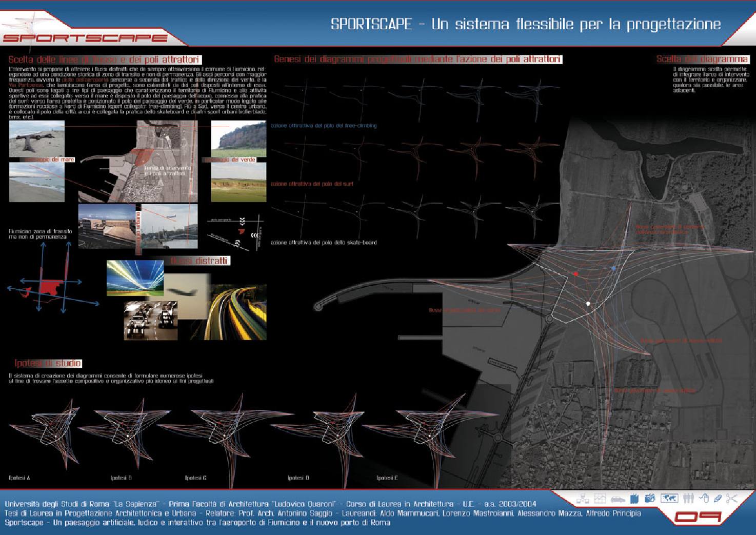This screenshot has width=756, height=535.
Task: Click the red page number 09
Action: tap(698, 517)
